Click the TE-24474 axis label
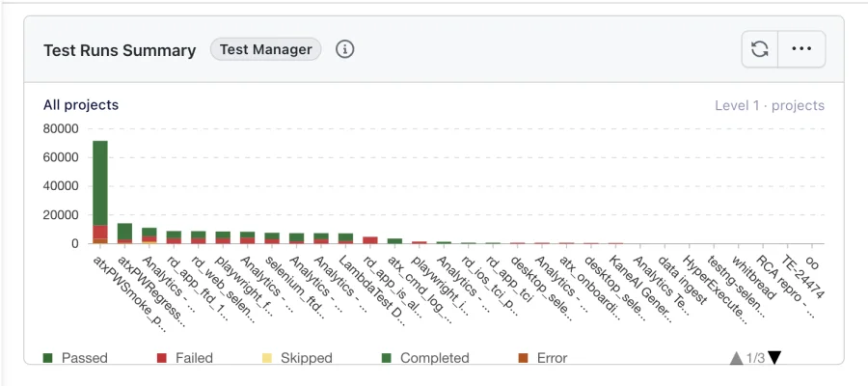 coord(802,276)
